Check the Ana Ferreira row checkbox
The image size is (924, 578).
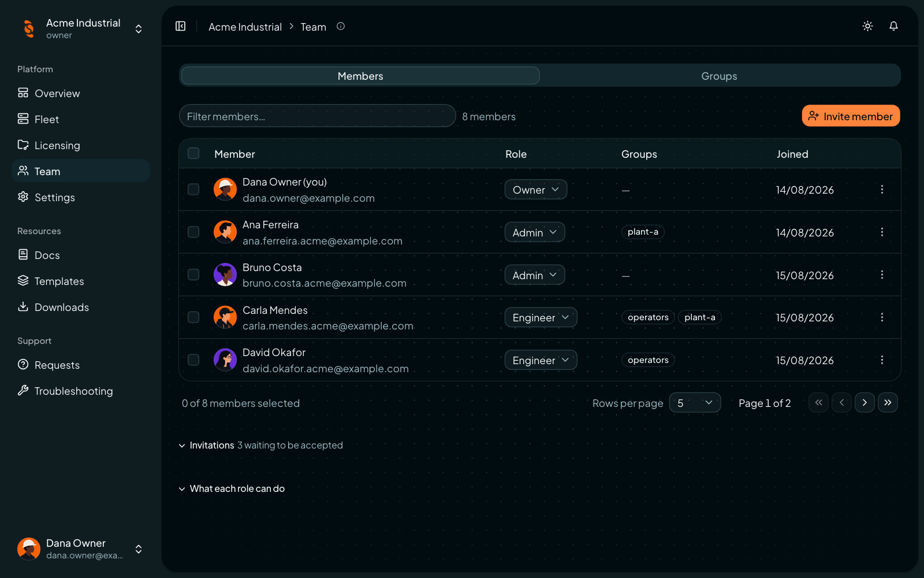(193, 232)
